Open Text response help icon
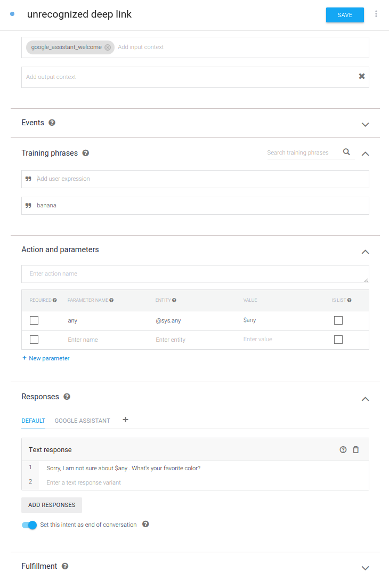This screenshot has height=588, width=389. pos(343,450)
